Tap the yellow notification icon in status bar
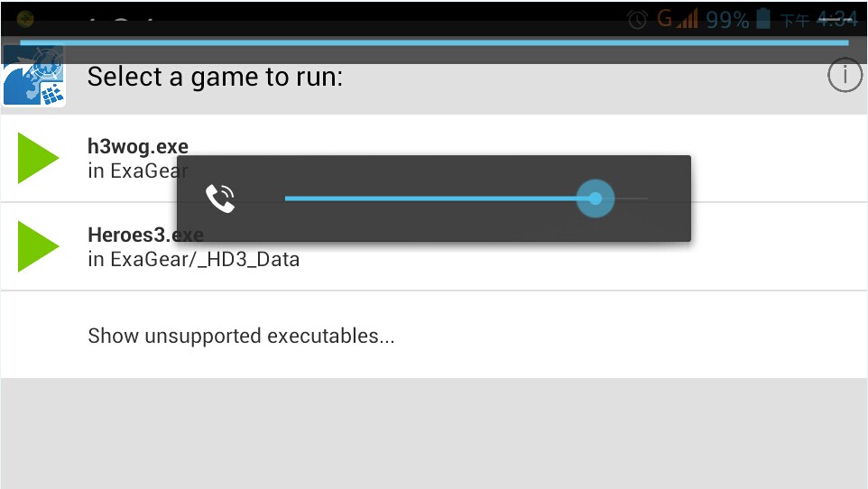The image size is (868, 489). coord(25,19)
